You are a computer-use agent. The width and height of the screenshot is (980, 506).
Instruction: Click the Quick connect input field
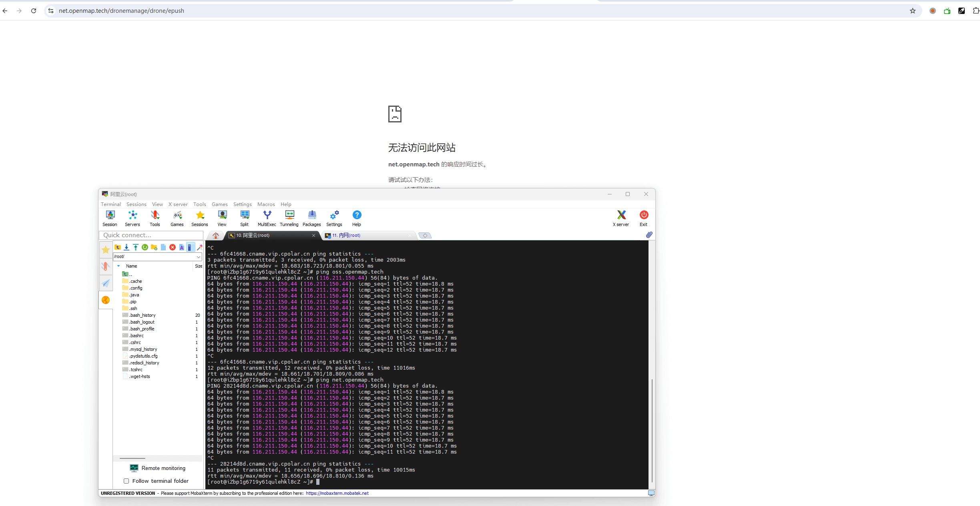coord(151,235)
